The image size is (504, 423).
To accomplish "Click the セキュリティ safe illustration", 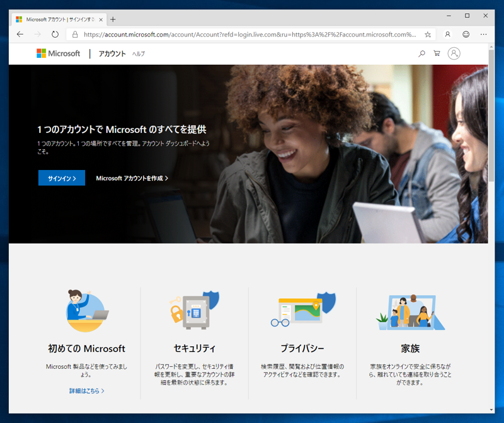I will pyautogui.click(x=195, y=310).
